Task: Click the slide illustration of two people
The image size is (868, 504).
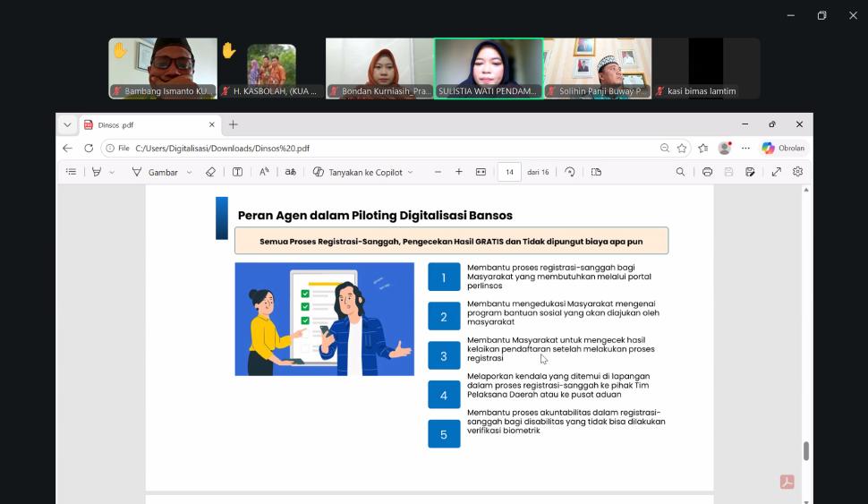Action: (x=325, y=319)
